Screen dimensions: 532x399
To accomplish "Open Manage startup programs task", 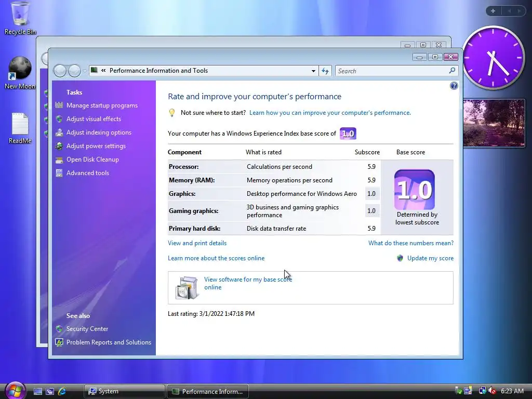I will click(102, 105).
